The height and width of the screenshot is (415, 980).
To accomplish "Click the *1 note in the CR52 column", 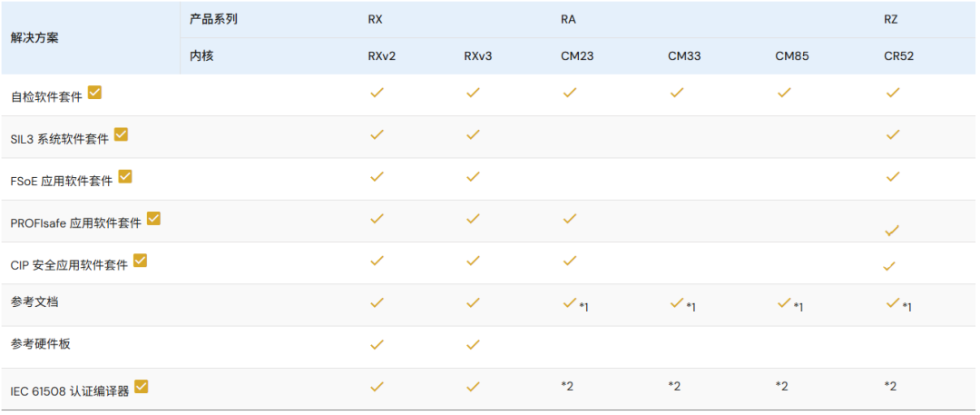I will click(x=906, y=307).
